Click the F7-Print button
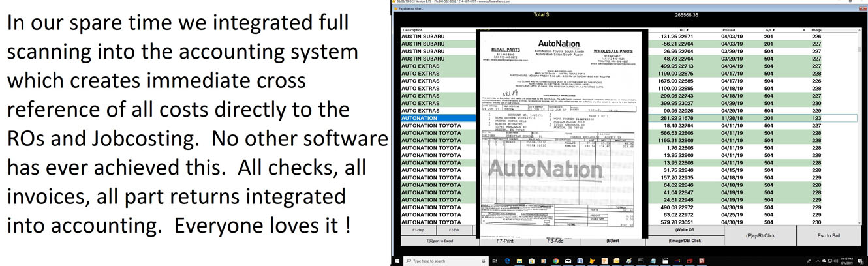 [x=505, y=241]
